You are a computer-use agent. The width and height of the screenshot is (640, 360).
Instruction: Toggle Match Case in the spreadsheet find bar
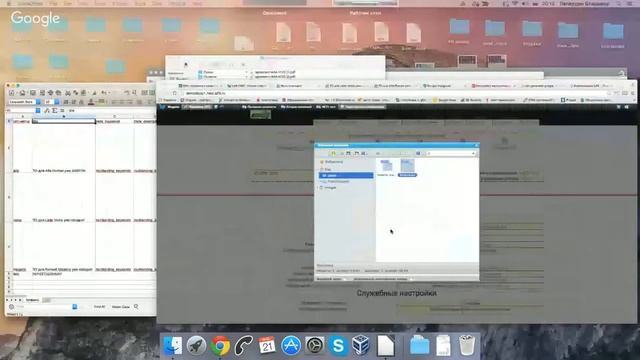coord(121,307)
